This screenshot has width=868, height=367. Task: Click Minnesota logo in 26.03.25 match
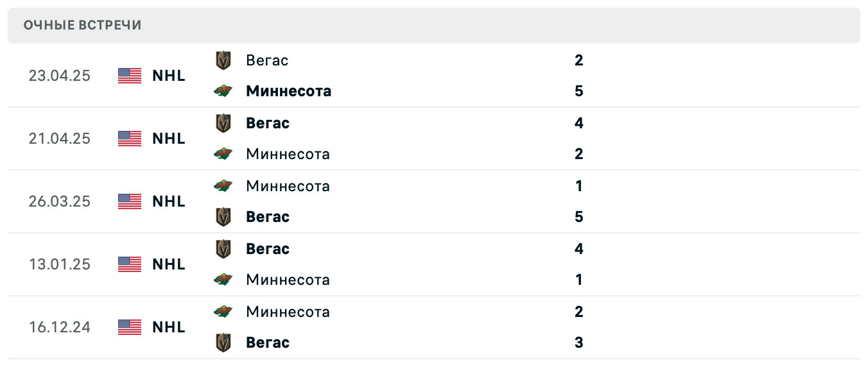pos(223,186)
